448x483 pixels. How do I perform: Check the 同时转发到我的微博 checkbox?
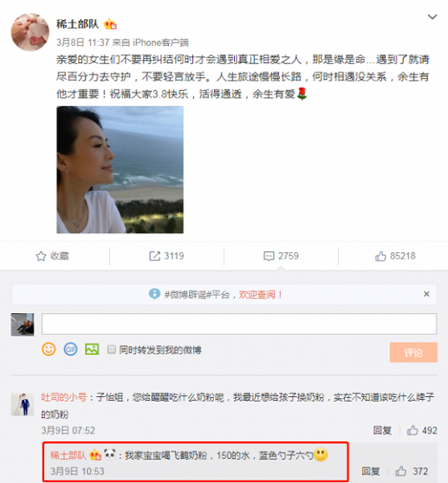point(112,349)
